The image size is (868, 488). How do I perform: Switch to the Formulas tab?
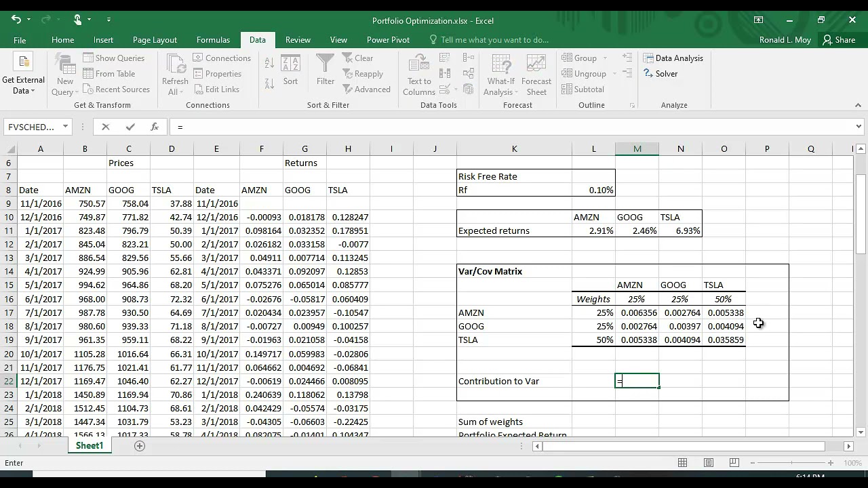pyautogui.click(x=213, y=40)
